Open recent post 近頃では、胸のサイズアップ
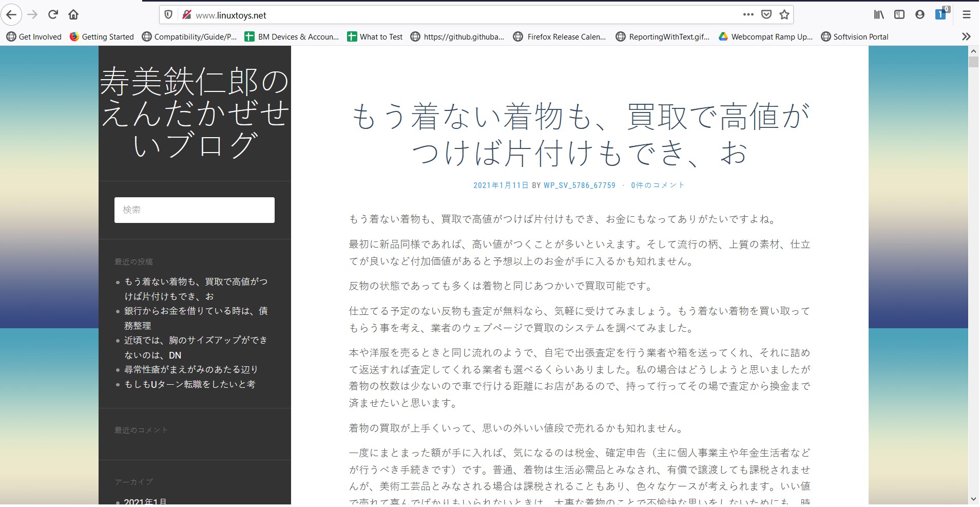 (196, 347)
